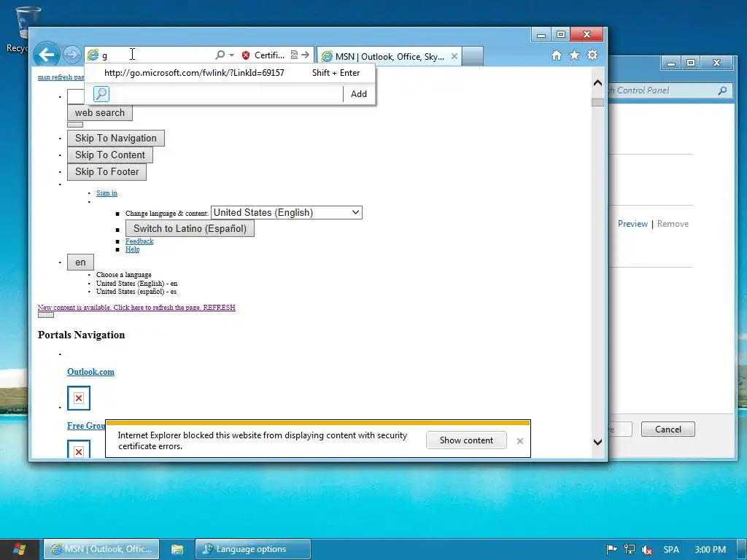Open a new blank tab
This screenshot has height=560, width=747.
tap(473, 56)
